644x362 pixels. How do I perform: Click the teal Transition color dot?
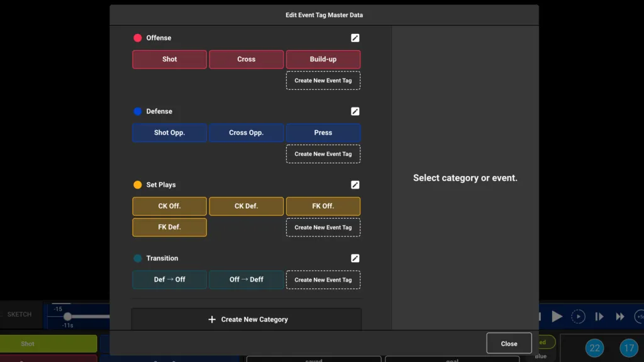coord(138,258)
